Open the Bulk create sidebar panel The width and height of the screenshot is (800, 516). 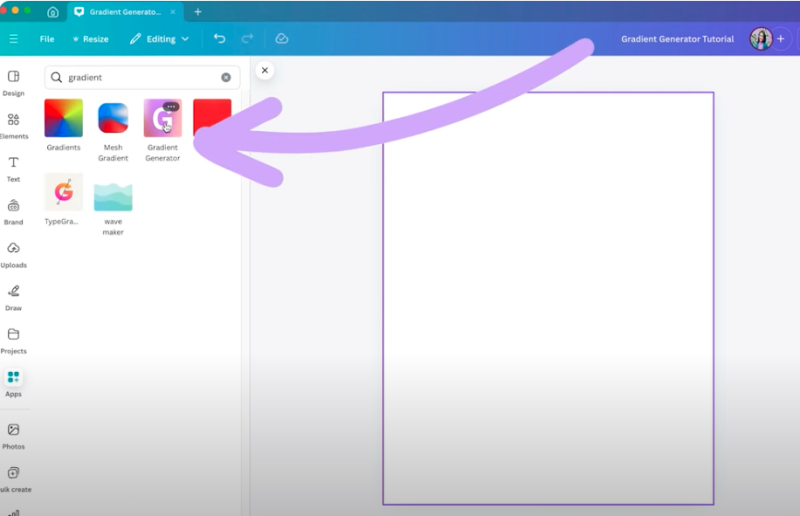click(14, 479)
